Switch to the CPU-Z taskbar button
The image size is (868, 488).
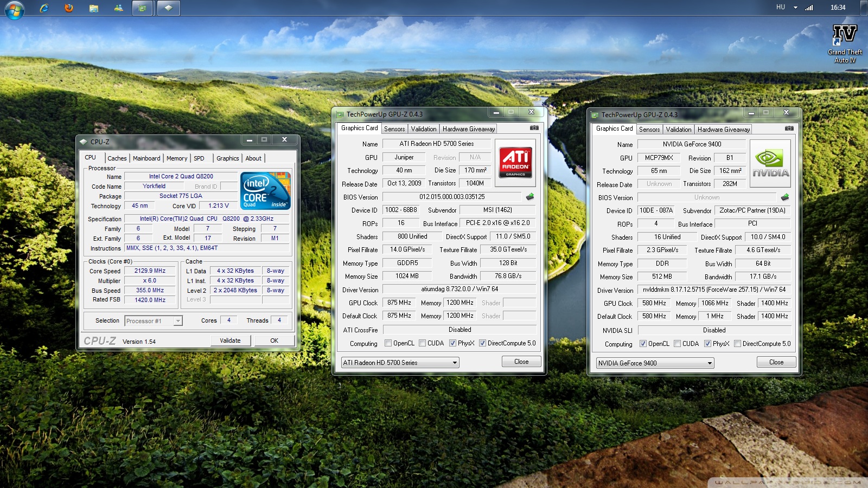(168, 8)
